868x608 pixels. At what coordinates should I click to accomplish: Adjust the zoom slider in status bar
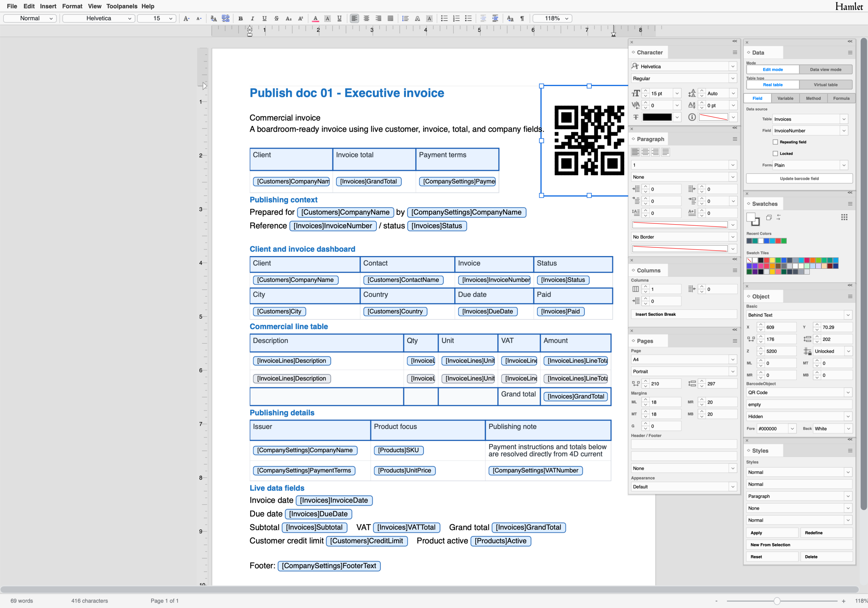[x=777, y=601]
